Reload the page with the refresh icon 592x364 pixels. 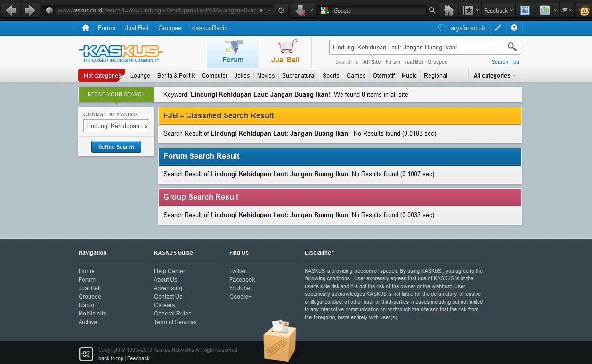coord(281,10)
